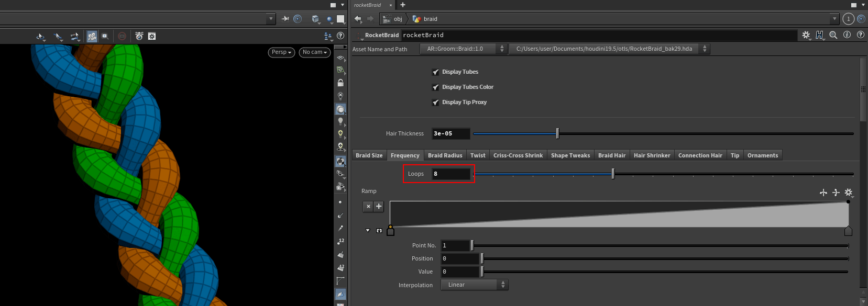Click the Loops slider handle

(x=613, y=174)
